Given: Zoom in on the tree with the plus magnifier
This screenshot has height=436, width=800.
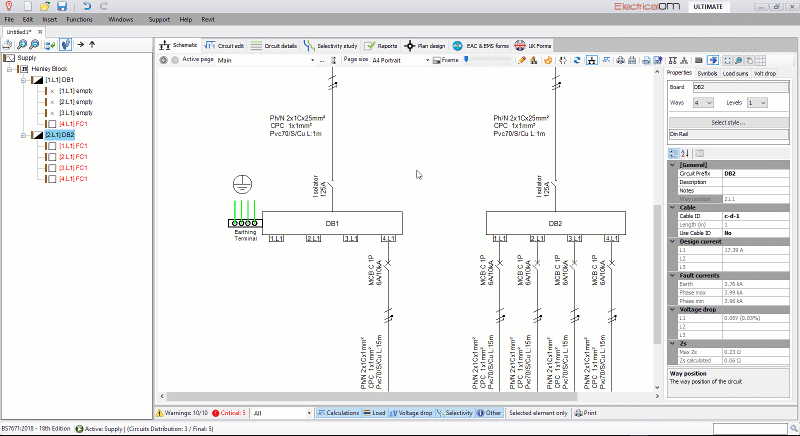Looking at the screenshot, I should [x=21, y=45].
